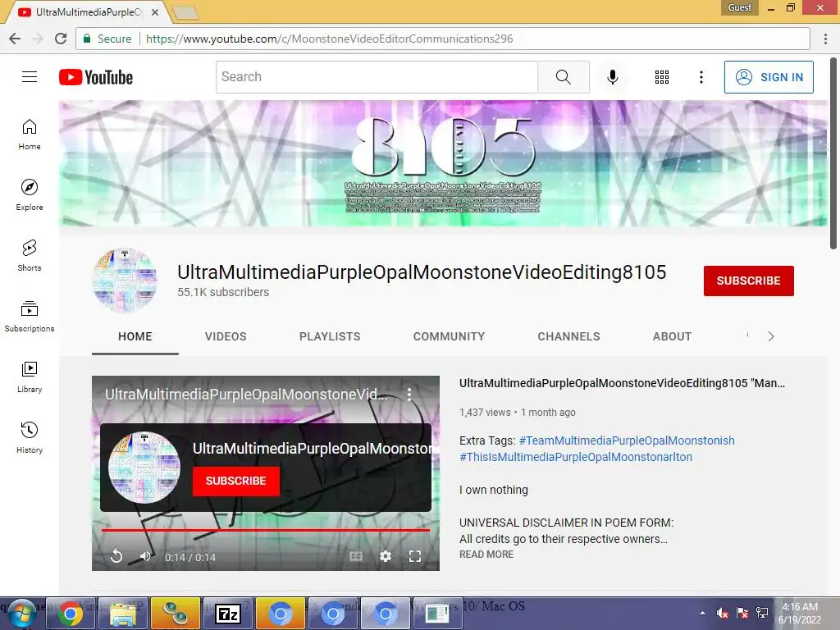The height and width of the screenshot is (630, 840).
Task: Switch to the HOME channel tab
Action: pyautogui.click(x=135, y=336)
